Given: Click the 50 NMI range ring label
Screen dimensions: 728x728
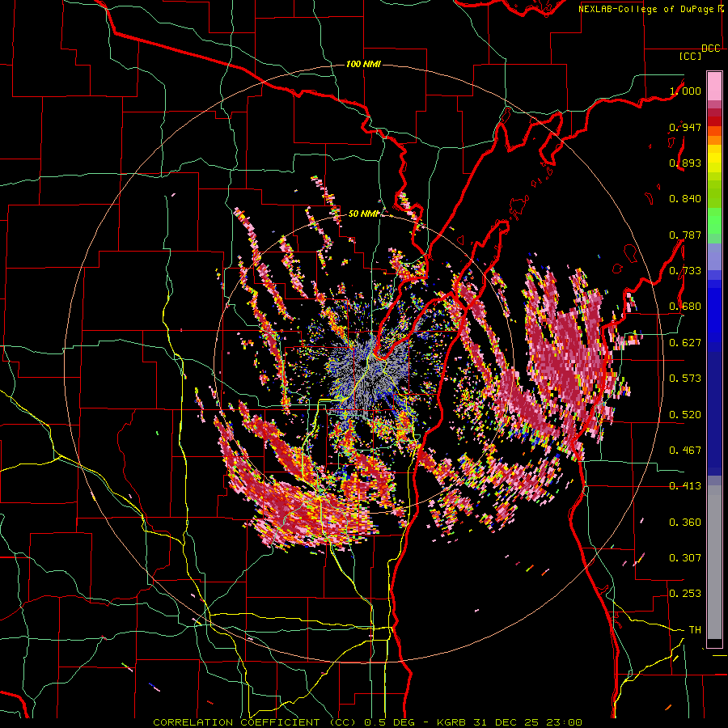Looking at the screenshot, I should [363, 214].
